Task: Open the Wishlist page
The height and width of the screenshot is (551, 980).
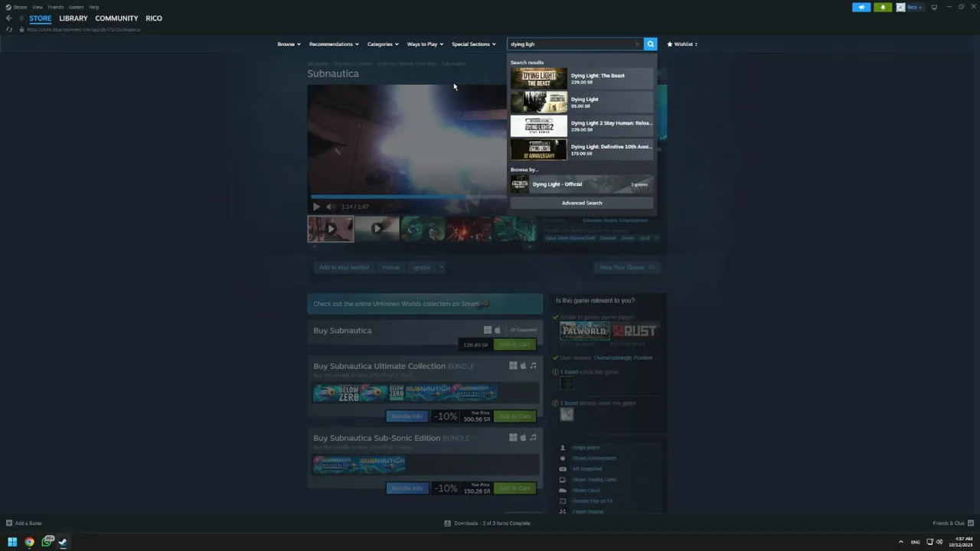Action: point(682,44)
